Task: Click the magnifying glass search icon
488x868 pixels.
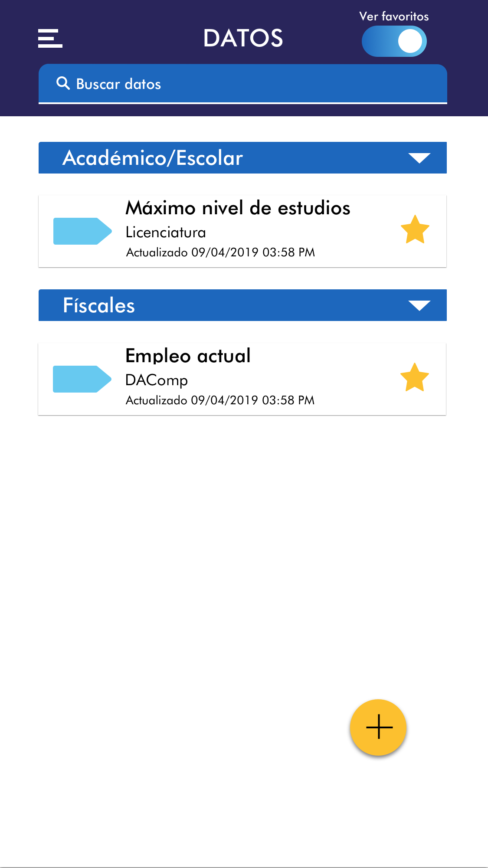Action: click(63, 83)
